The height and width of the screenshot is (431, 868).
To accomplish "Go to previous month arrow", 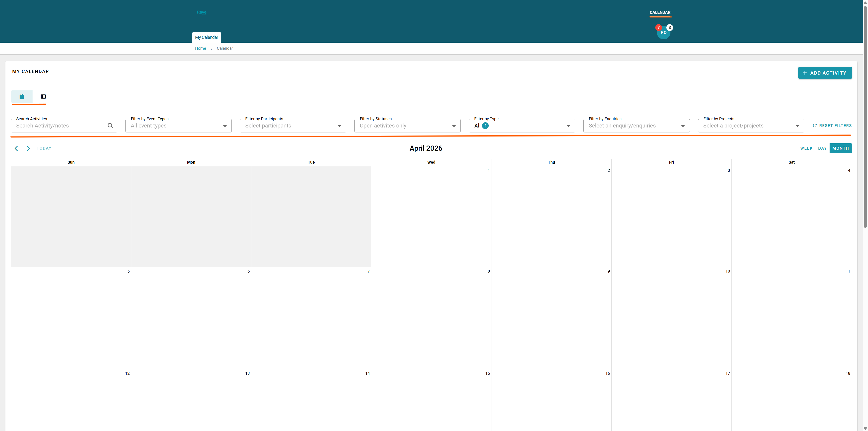I will [x=16, y=148].
